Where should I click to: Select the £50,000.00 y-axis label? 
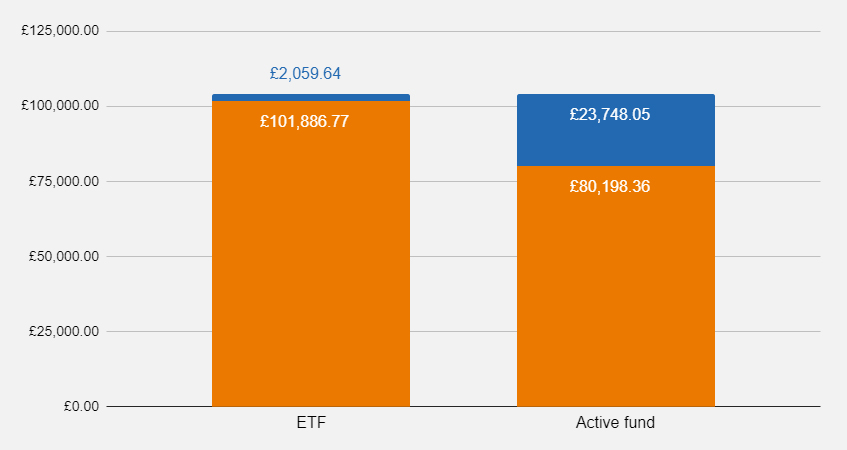tap(63, 256)
